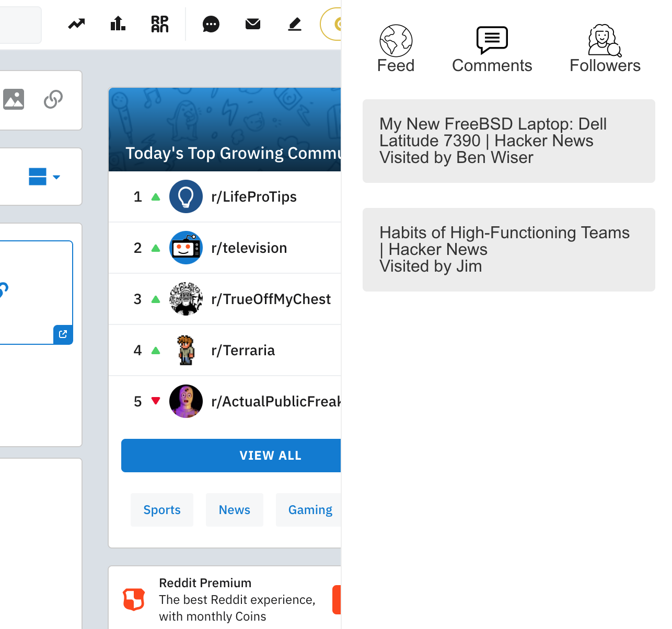
Task: Click the pencil create post icon
Action: 295,24
